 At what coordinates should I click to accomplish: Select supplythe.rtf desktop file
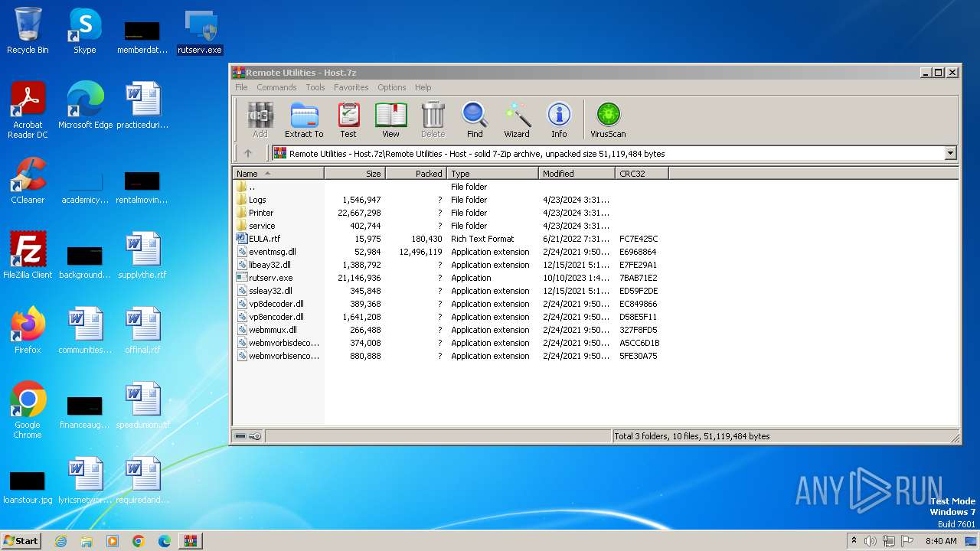tap(142, 256)
